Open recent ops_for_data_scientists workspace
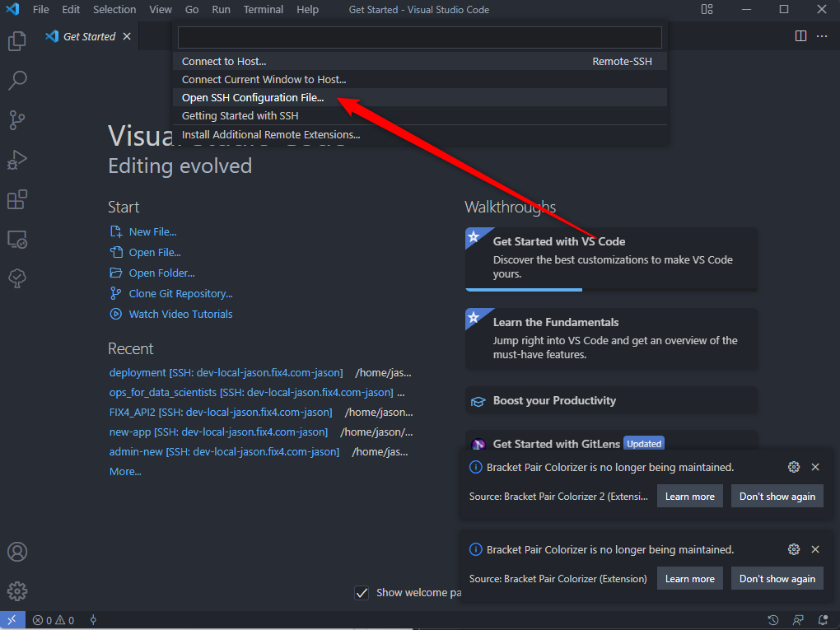 251,392
